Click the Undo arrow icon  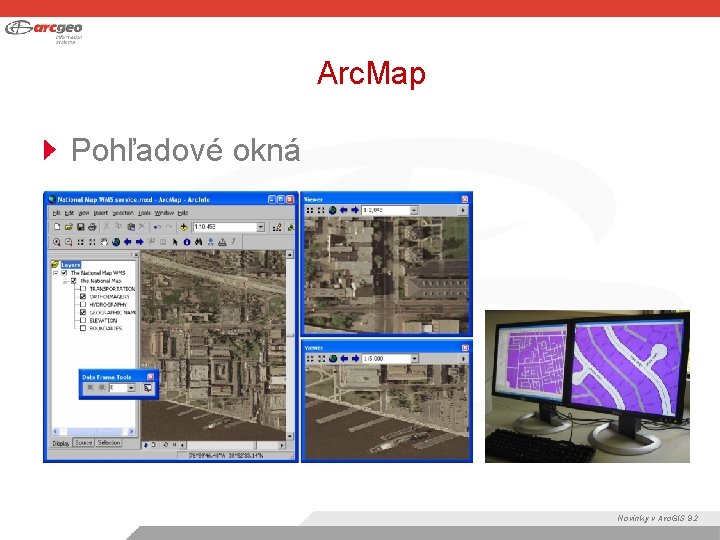pyautogui.click(x=157, y=227)
